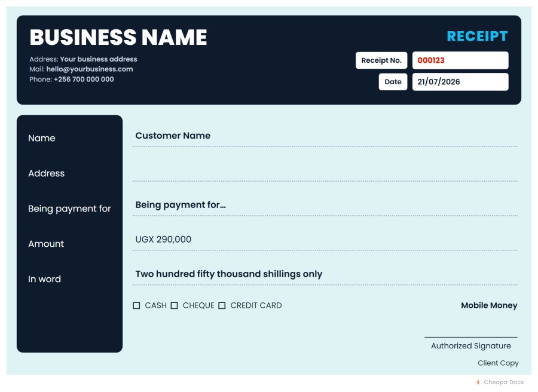Select the Mobile Money text
The image size is (538, 392).
489,305
